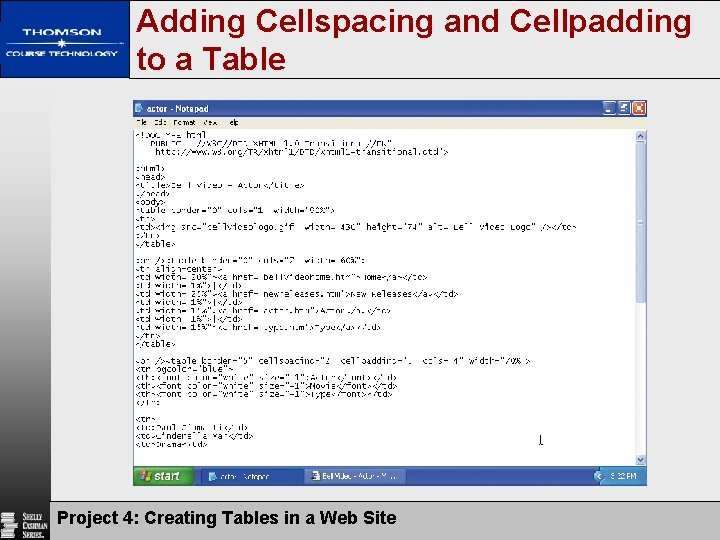Screen dimensions: 720x540
Task: Open the Help menu in Notepad
Action: tap(234, 123)
